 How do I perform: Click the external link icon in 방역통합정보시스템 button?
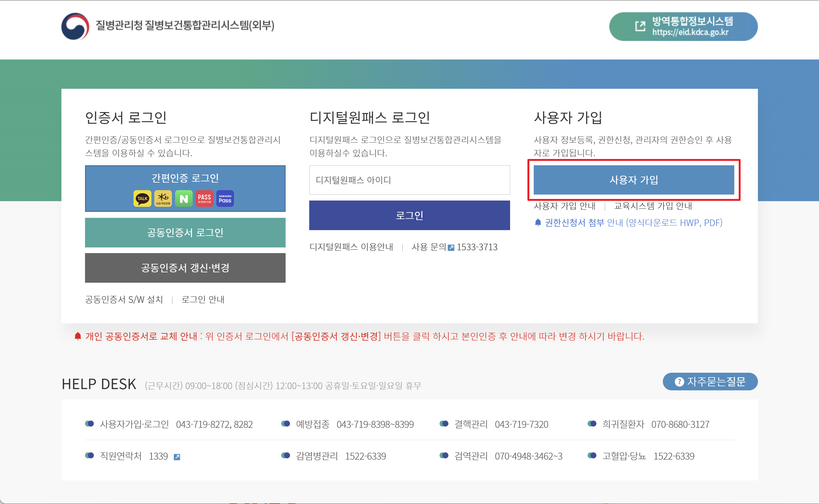(640, 26)
